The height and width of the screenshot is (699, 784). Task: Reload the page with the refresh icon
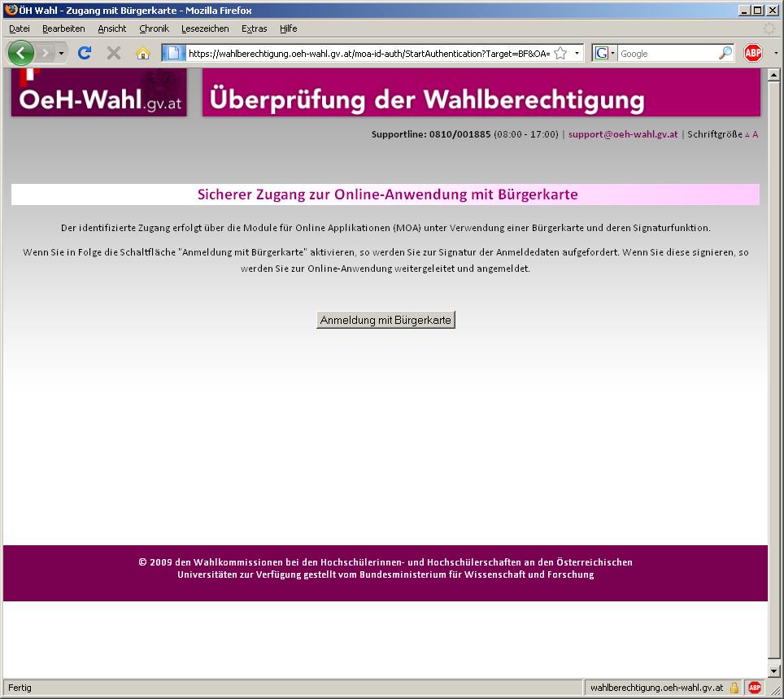(84, 54)
